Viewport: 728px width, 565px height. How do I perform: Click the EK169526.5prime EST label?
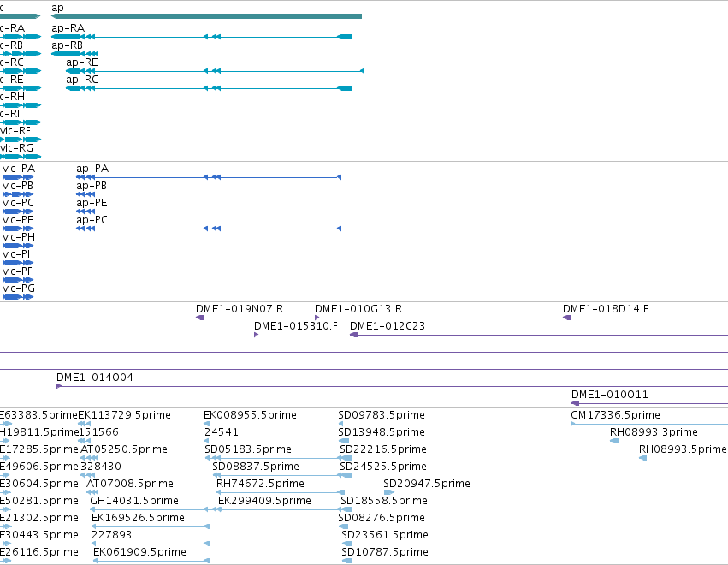pos(138,518)
